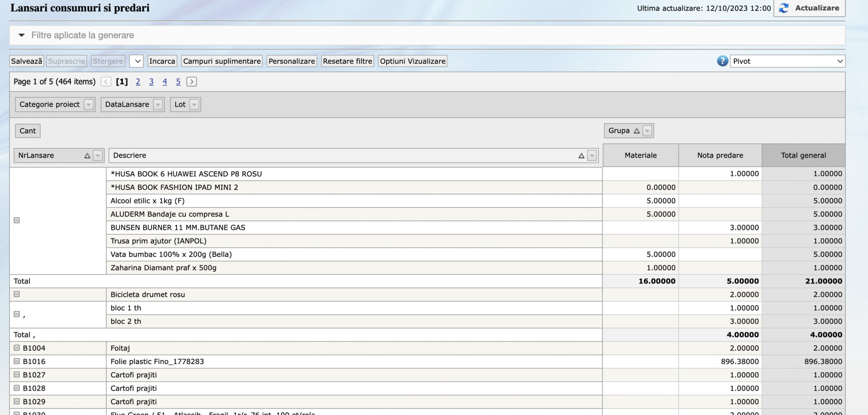Go to next page arrow

pyautogui.click(x=191, y=82)
